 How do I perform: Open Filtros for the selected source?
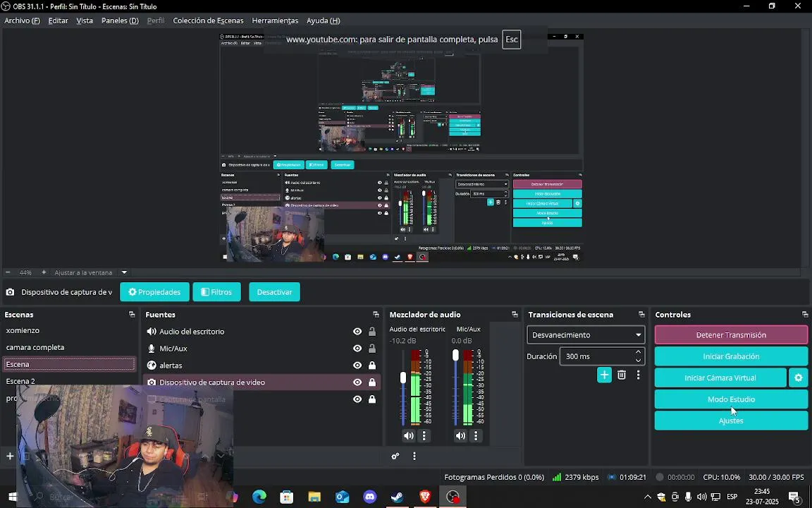[x=216, y=292]
